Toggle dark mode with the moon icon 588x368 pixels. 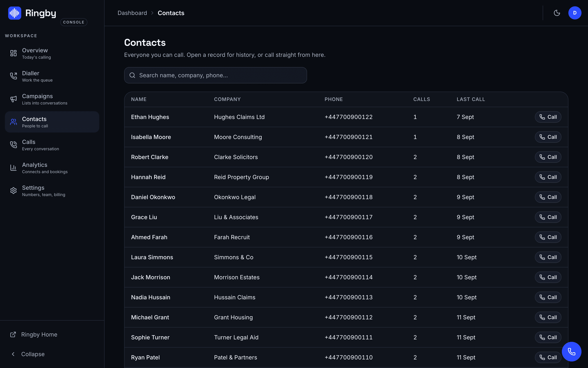pyautogui.click(x=557, y=13)
